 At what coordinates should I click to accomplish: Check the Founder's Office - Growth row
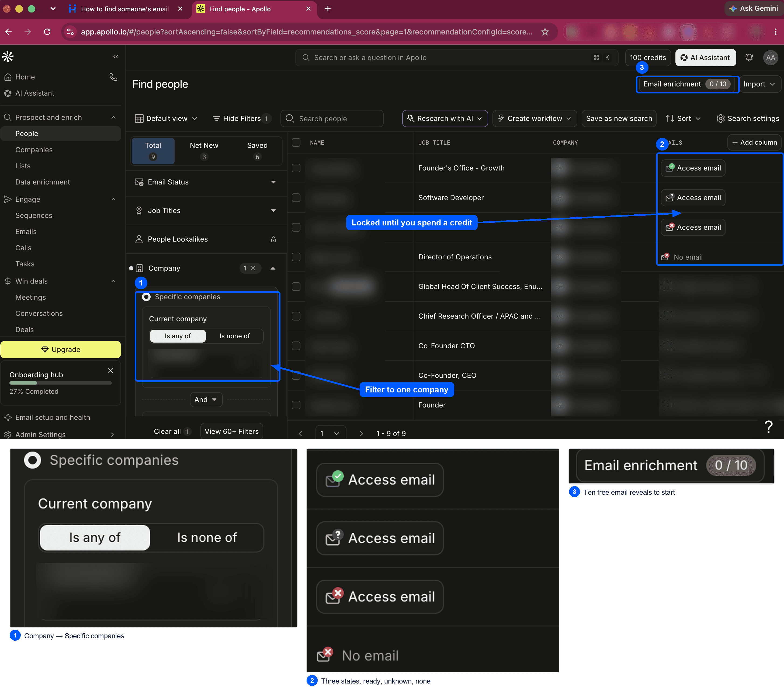(x=296, y=168)
